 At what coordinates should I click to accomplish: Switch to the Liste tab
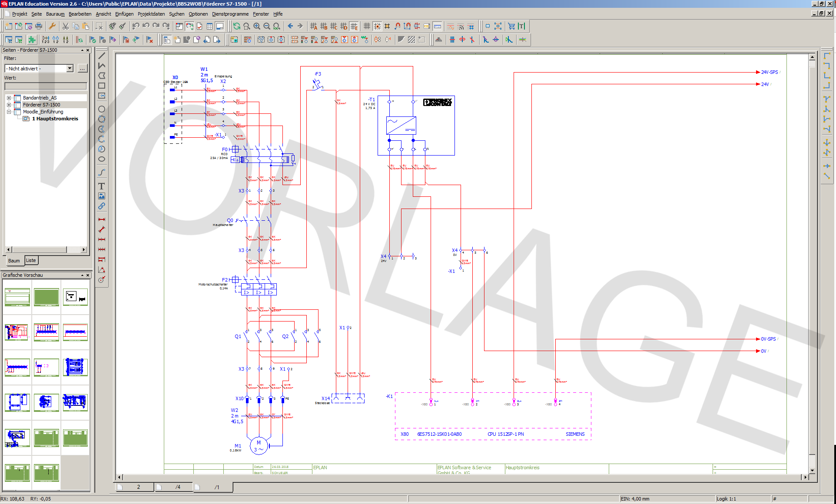(x=31, y=260)
